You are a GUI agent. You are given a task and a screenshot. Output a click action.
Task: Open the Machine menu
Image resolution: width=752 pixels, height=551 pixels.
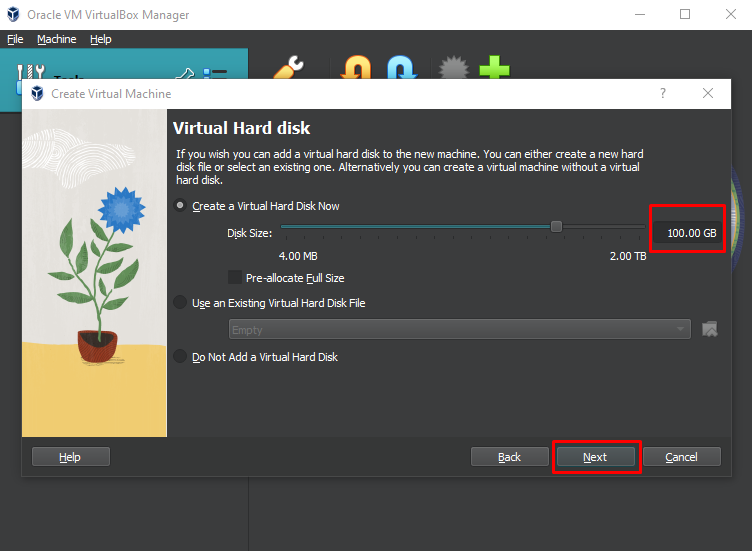pos(56,39)
